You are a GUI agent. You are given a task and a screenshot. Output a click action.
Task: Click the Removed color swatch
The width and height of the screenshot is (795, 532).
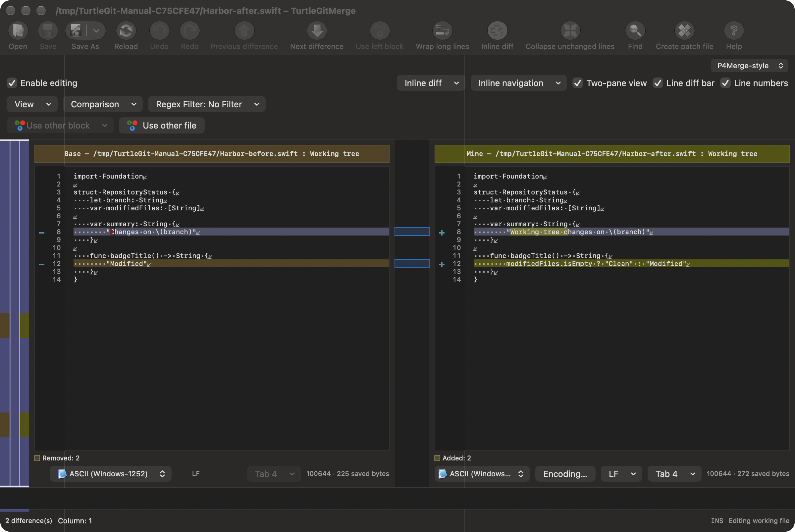click(x=37, y=458)
